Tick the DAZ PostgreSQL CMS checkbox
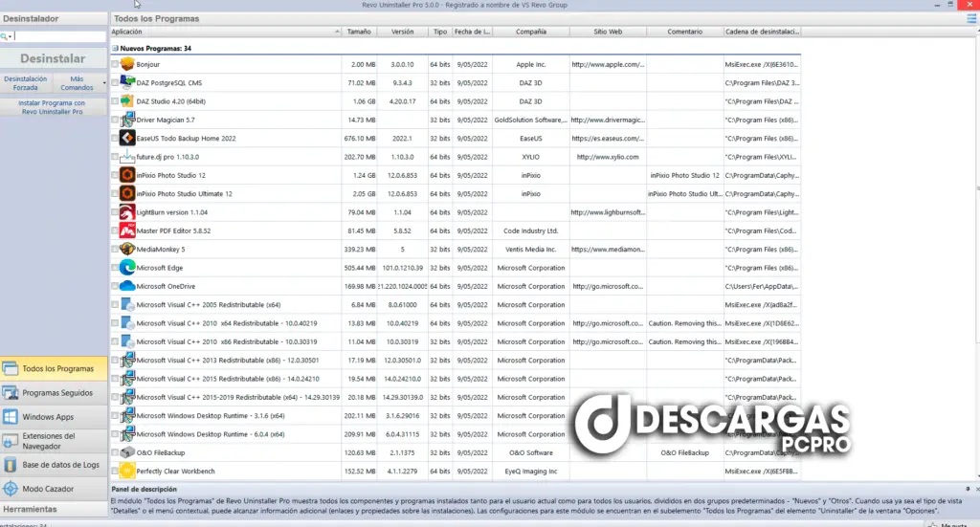 115,82
